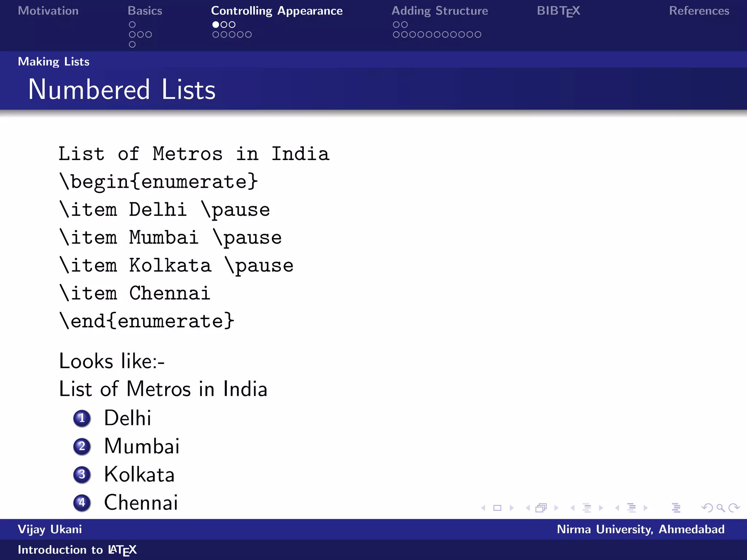Click the Adding Structure section link
Viewport: 747px width, 560px height.
(x=440, y=11)
